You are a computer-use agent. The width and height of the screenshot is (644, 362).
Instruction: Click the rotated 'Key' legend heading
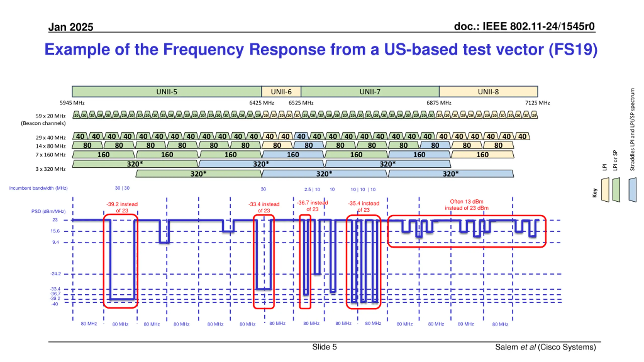coord(595,193)
